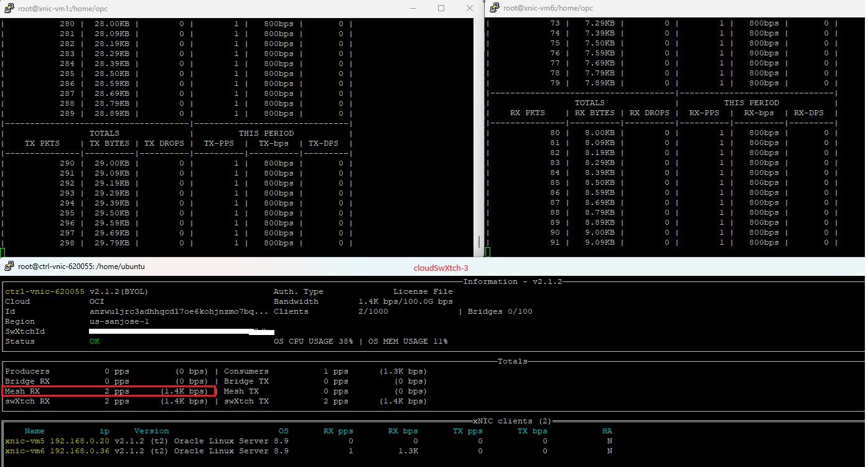The image size is (868, 467).
Task: Click the green OK status value
Action: click(95, 341)
